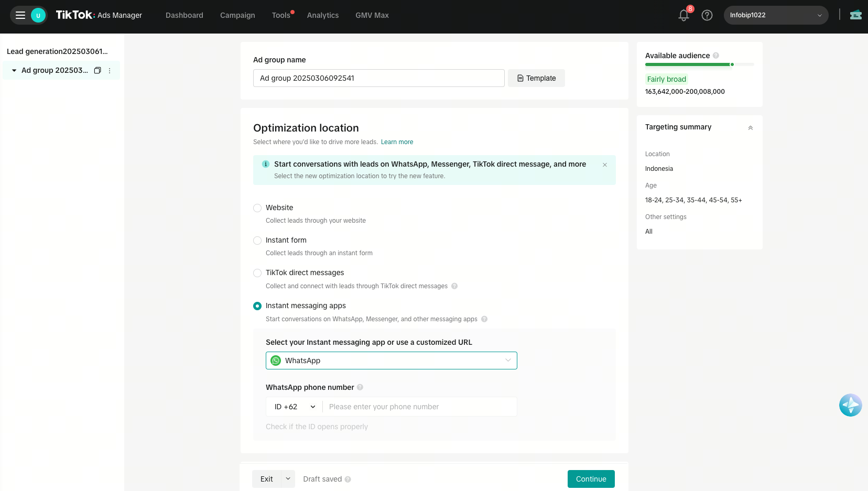Click the Learn more link
Viewport: 868px width, 491px height.
point(397,142)
